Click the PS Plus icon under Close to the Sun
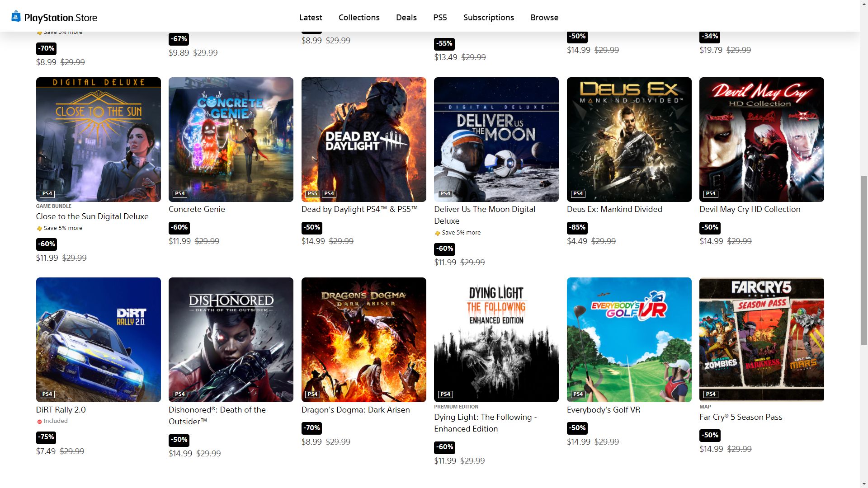 pos(39,229)
